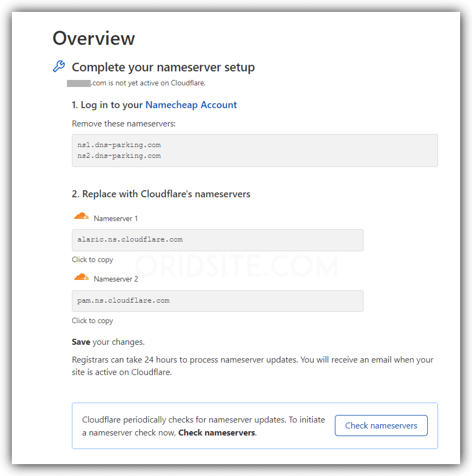The width and height of the screenshot is (472, 476).
Task: Open the Namecheap Account link
Action: click(191, 105)
